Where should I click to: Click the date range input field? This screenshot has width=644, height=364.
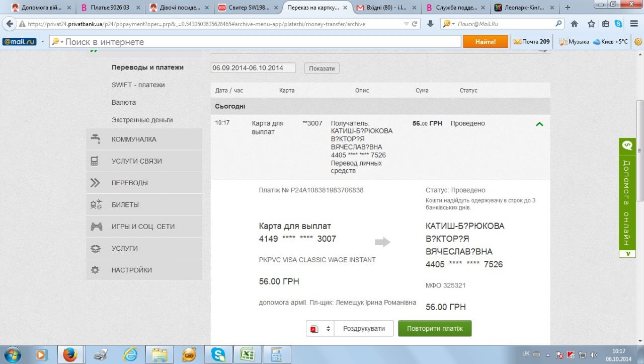point(253,68)
